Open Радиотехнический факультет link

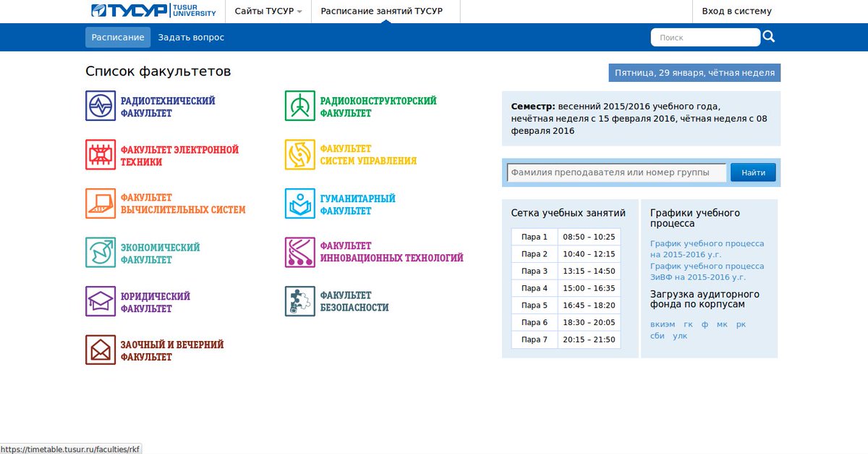point(168,107)
